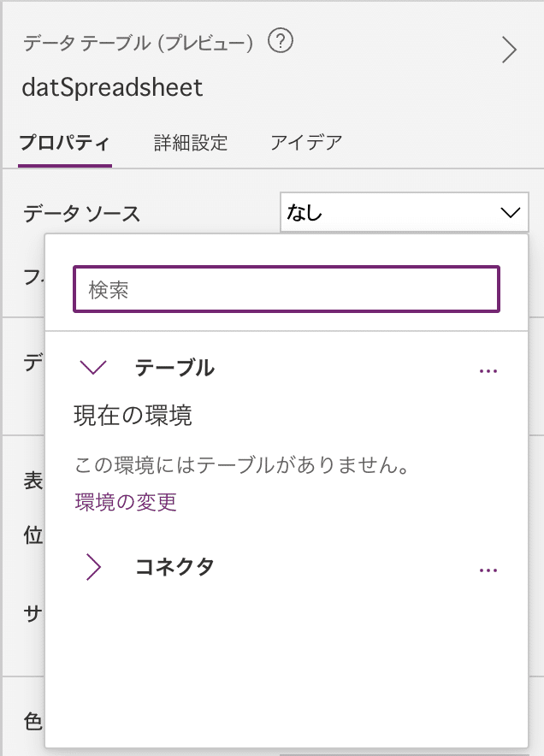Open more options for テーブル section
Image resolution: width=544 pixels, height=756 pixels.
click(x=488, y=371)
